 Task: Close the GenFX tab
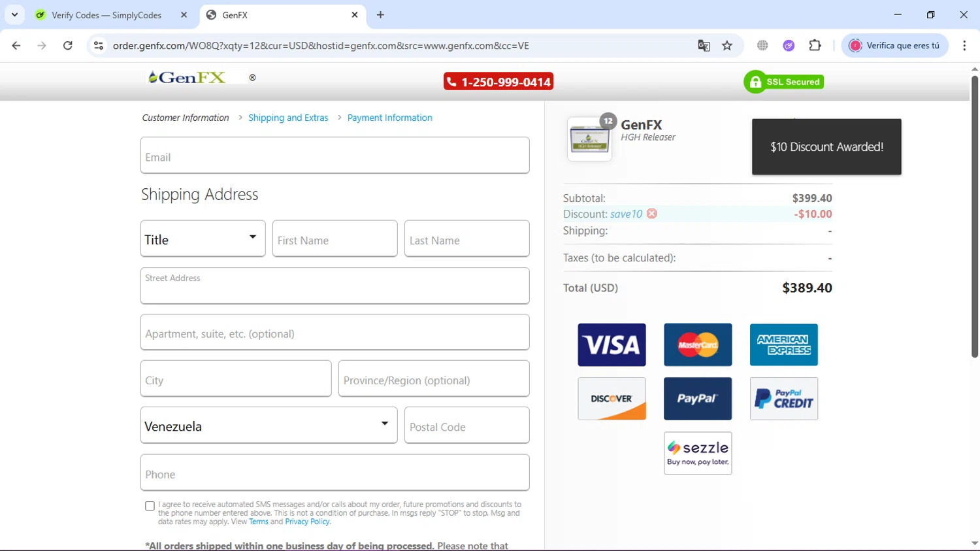[354, 14]
